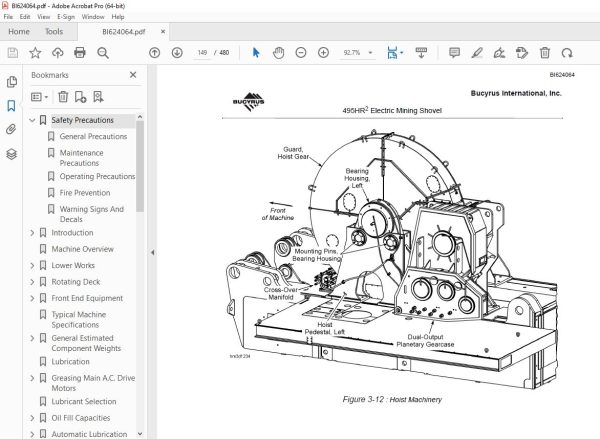The image size is (600, 439).
Task: Add a new bookmark icon
Action: point(80,97)
